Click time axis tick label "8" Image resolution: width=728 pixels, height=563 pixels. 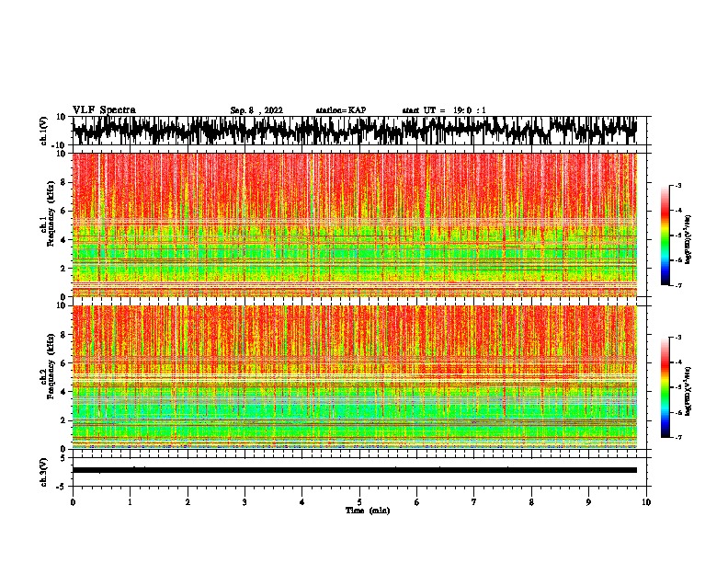[x=531, y=502]
